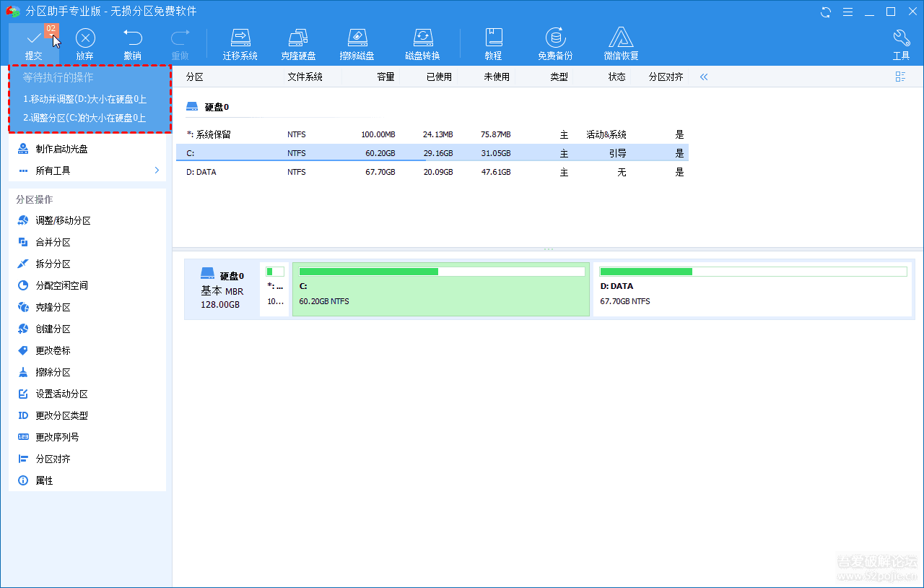Open the 微信恢复 WeChat recovery tool
Screen dimensions: 924x588
click(621, 43)
